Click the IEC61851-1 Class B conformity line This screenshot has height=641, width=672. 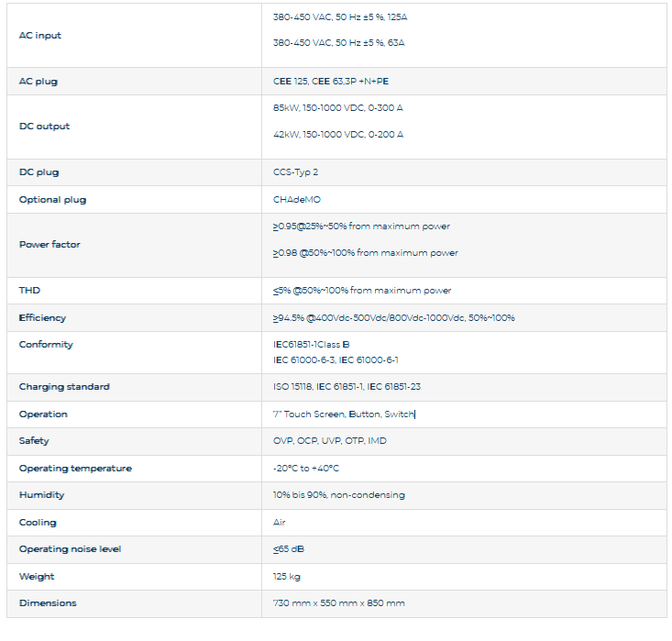point(311,345)
